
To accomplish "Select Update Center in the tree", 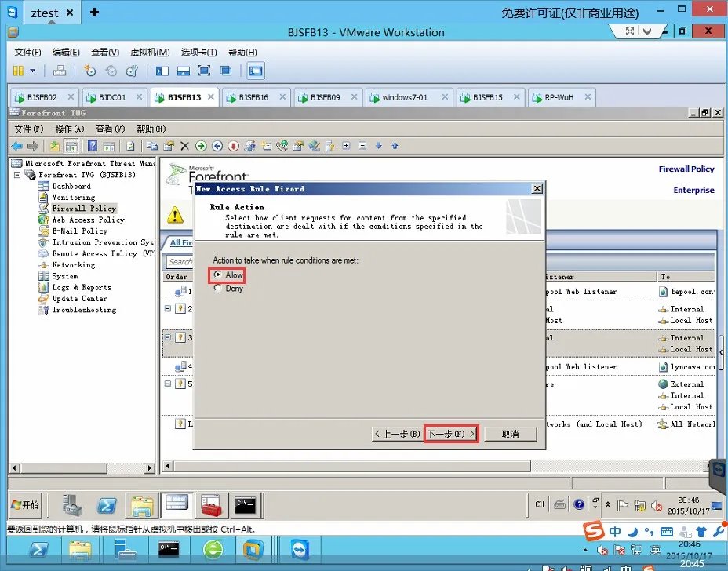I will [x=79, y=299].
